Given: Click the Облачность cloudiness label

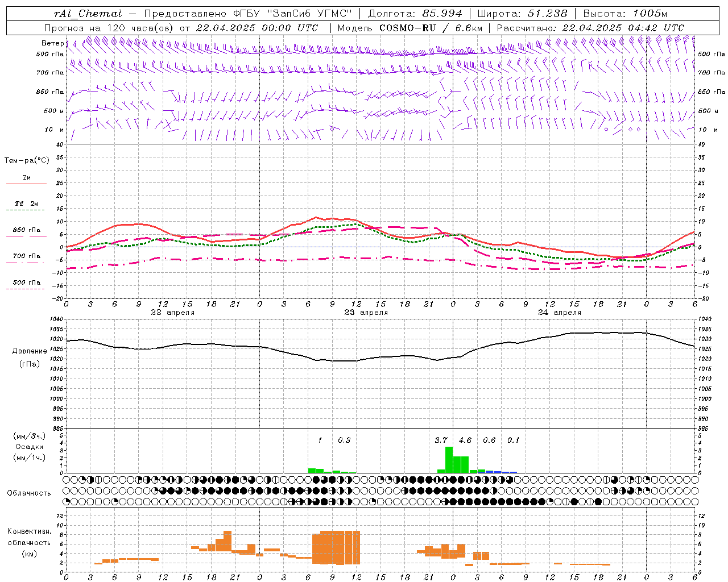Looking at the screenshot, I should (29, 493).
